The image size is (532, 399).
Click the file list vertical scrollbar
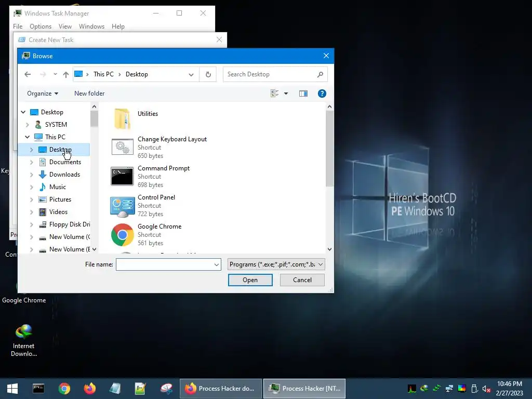pos(329,149)
